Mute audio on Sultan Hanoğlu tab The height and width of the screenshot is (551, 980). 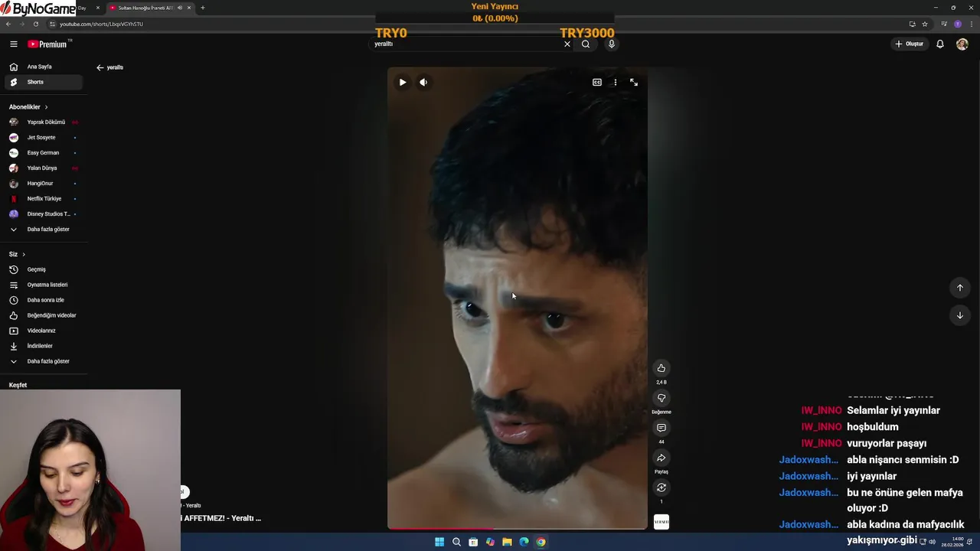pyautogui.click(x=180, y=8)
